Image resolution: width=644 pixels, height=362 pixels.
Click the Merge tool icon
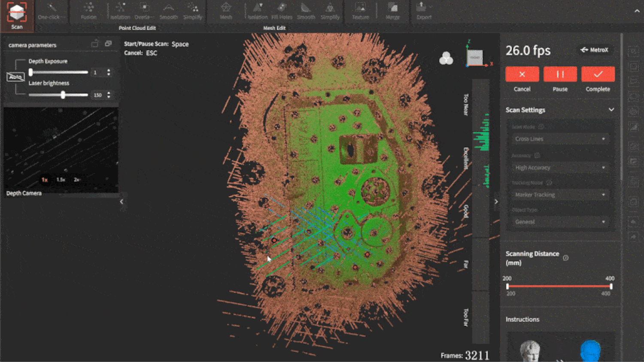click(x=392, y=11)
